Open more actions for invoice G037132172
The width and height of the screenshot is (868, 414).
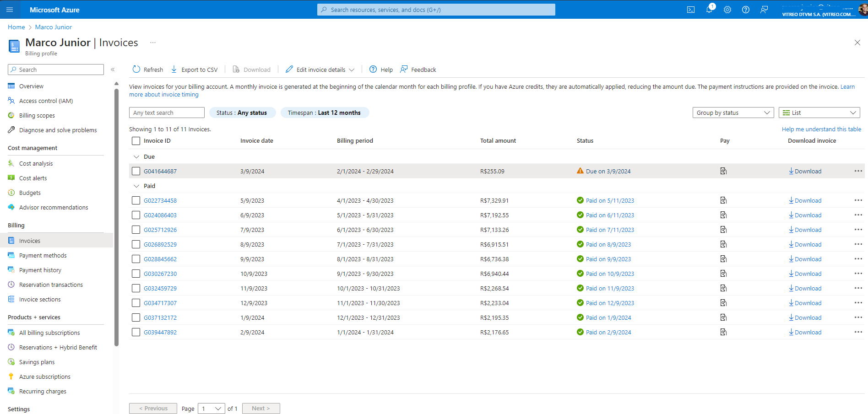point(858,317)
